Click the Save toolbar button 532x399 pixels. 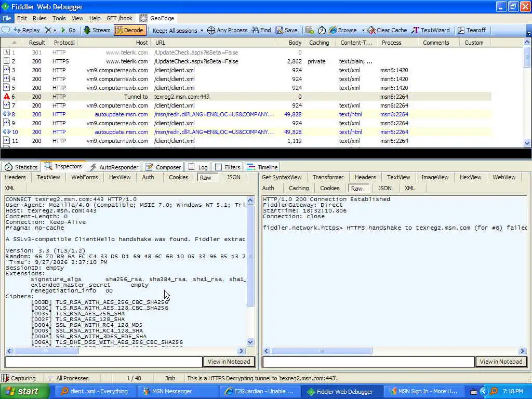click(287, 30)
